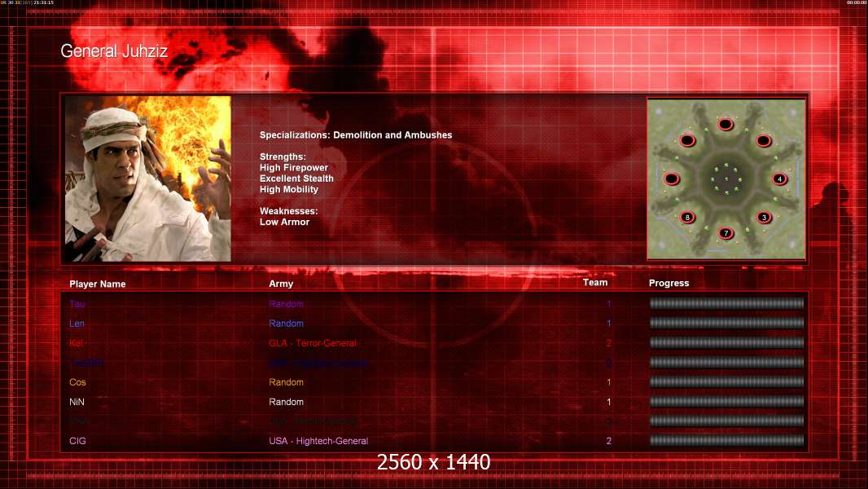Select the empty start marker at minimap upper left

tap(687, 141)
